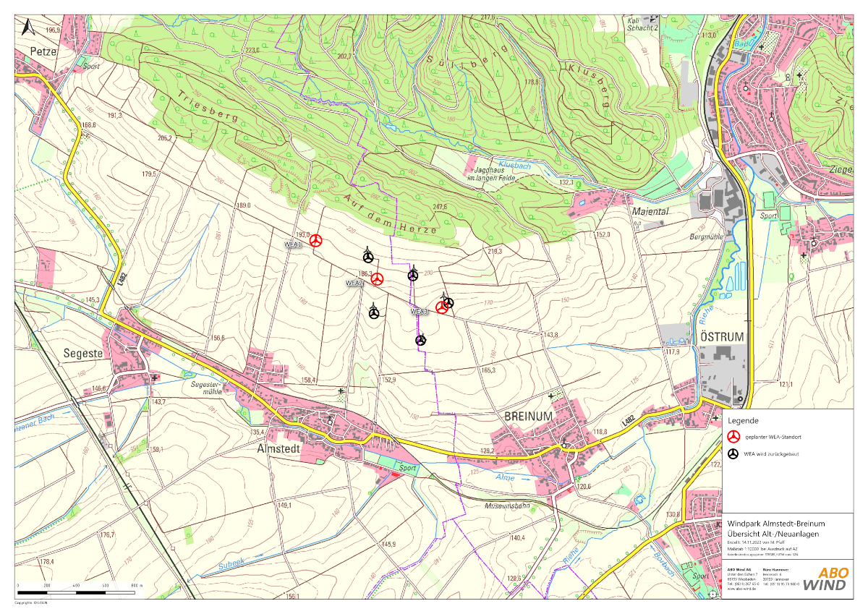Screen dimensions: 868x614
Task: Click the 247,6 elevation point
Action: pyautogui.click(x=440, y=207)
